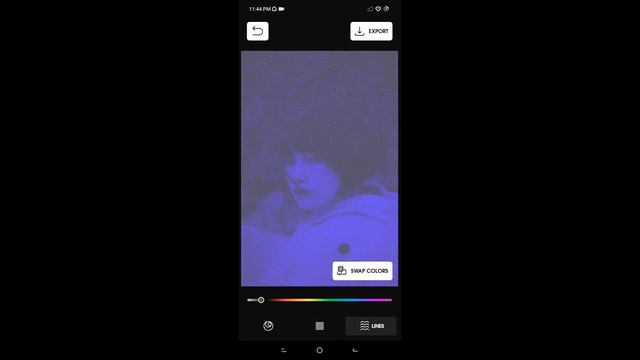Select the dotted square pattern tab
Image resolution: width=640 pixels, height=360 pixels.
(x=320, y=326)
